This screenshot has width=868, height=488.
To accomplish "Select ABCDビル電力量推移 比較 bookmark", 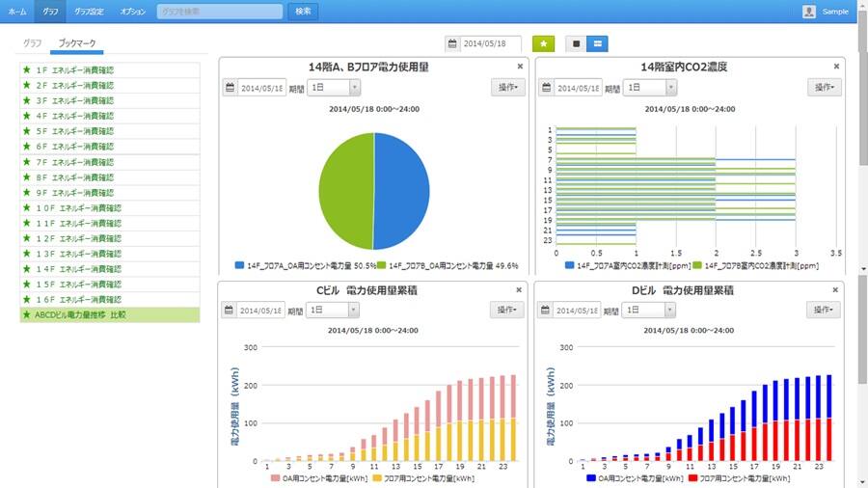I will pyautogui.click(x=110, y=314).
